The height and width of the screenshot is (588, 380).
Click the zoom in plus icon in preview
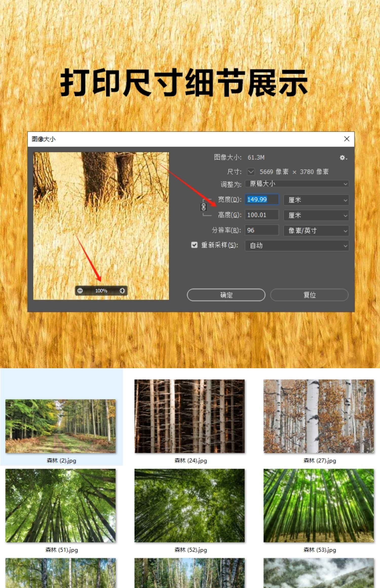[122, 290]
